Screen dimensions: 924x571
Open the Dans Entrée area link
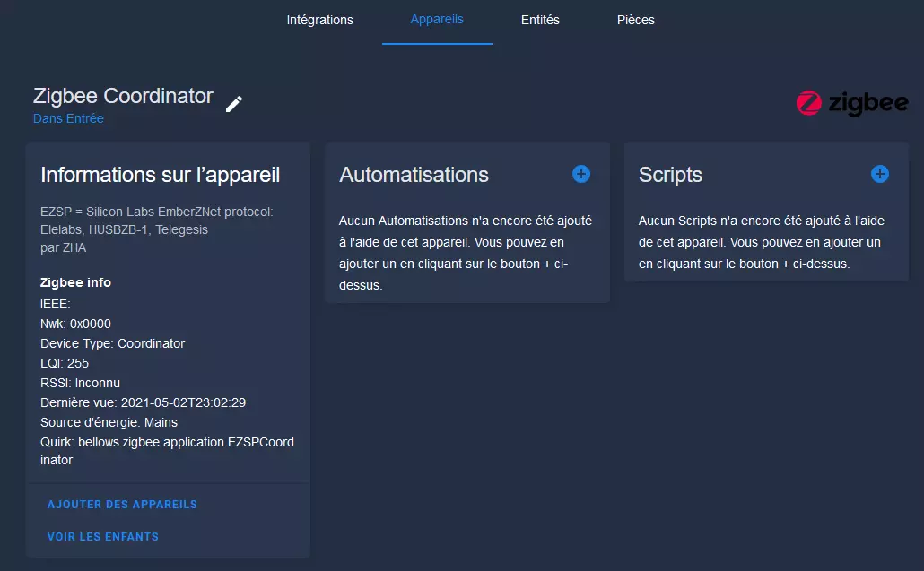[x=68, y=118]
